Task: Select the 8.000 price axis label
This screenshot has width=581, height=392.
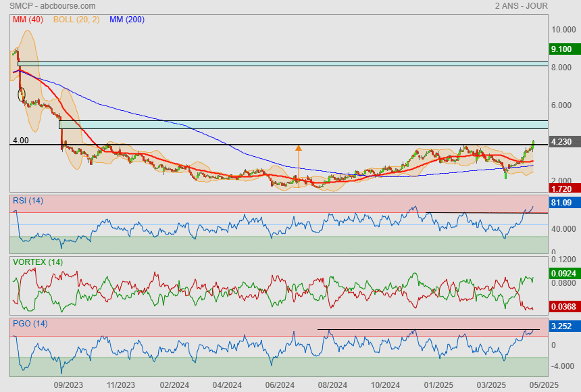Action: 561,68
